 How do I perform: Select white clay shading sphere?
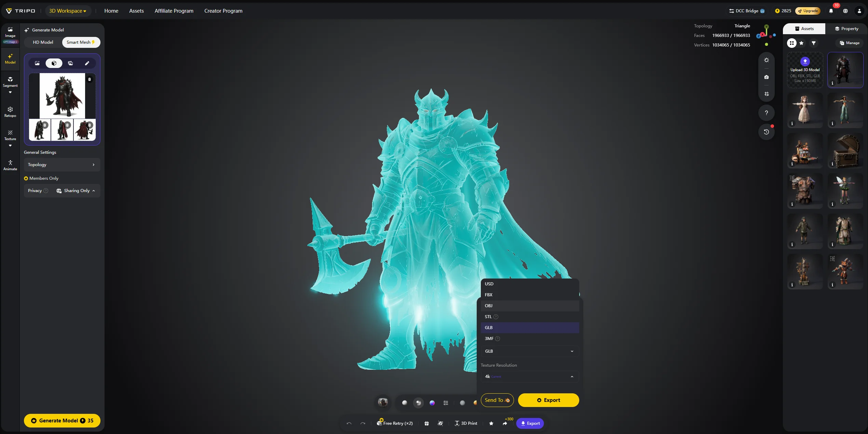405,403
